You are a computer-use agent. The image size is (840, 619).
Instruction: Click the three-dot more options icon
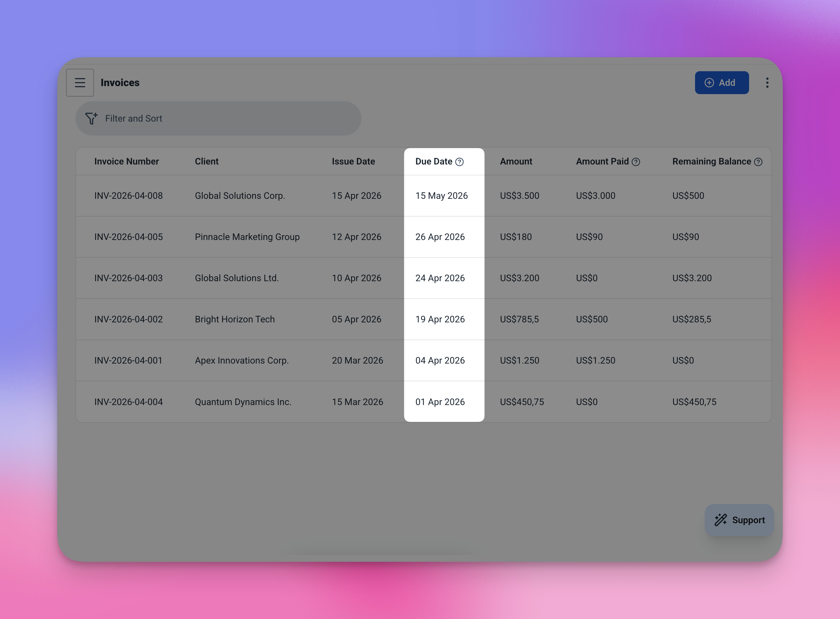767,82
